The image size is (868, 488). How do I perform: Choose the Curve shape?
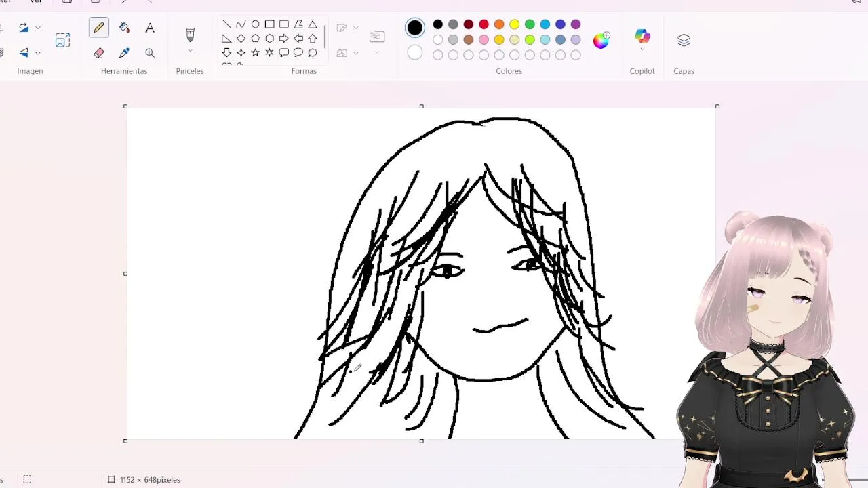click(241, 24)
